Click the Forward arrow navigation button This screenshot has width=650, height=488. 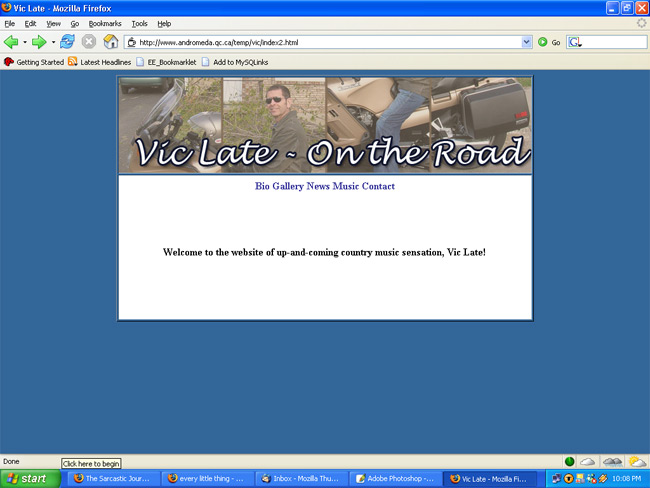[39, 42]
